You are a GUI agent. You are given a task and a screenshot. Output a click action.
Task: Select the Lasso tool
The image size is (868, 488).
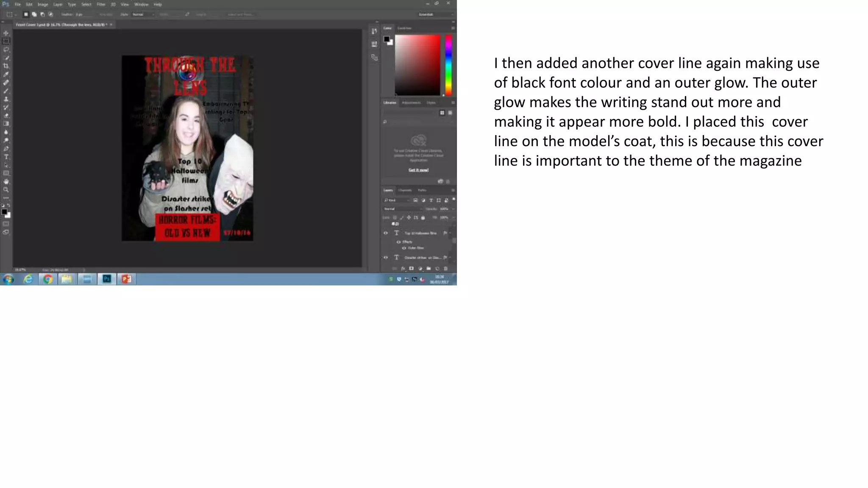(x=6, y=50)
